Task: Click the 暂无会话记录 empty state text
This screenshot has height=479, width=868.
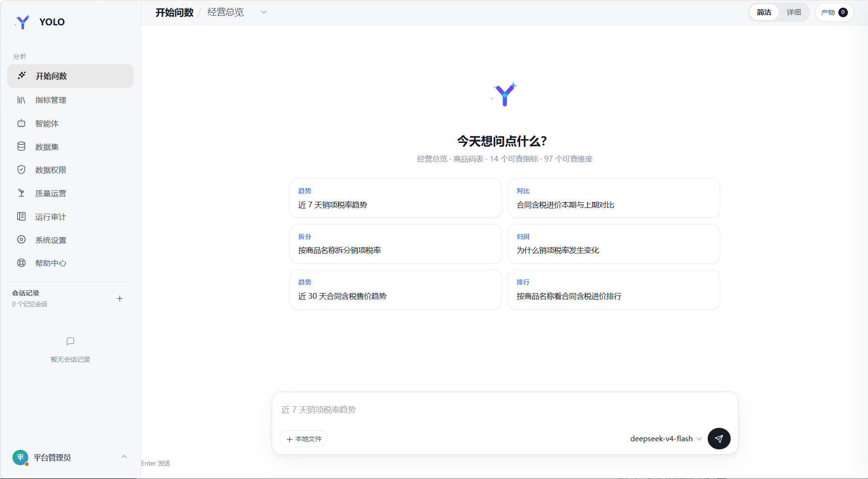Action: coord(70,359)
